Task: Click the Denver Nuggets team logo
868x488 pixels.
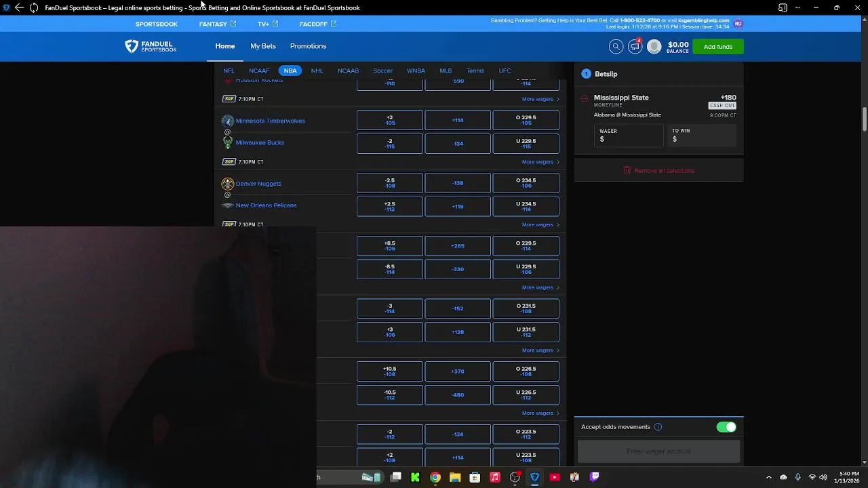Action: (228, 184)
